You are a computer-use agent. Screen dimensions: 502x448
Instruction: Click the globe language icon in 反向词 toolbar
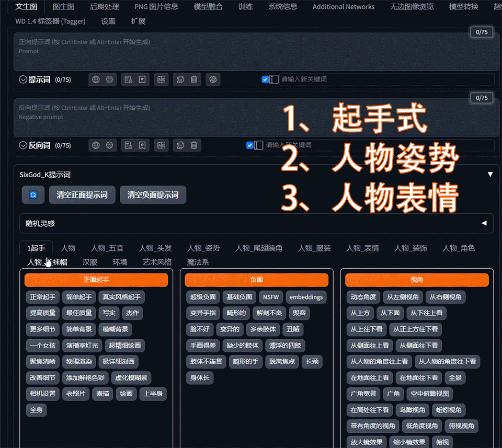[x=96, y=145]
